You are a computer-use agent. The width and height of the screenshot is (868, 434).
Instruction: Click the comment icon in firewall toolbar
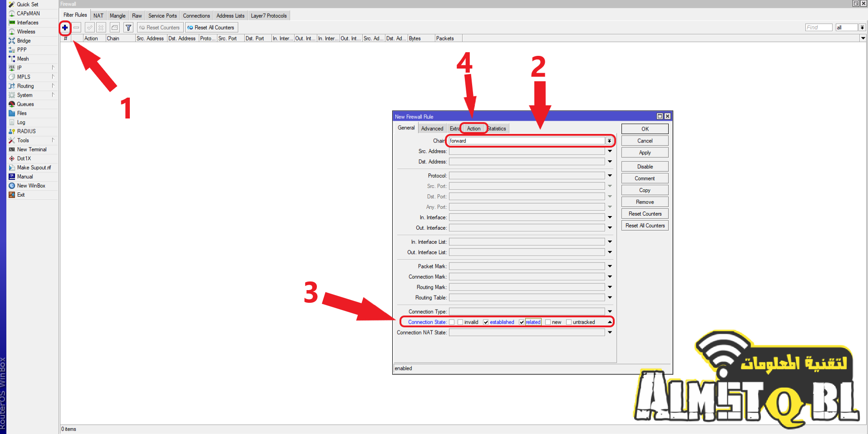[x=115, y=28]
